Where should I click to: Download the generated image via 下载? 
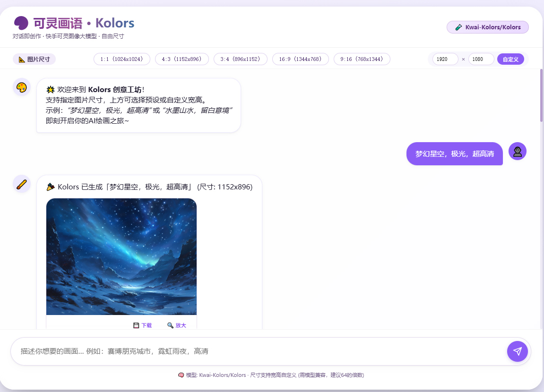point(143,325)
